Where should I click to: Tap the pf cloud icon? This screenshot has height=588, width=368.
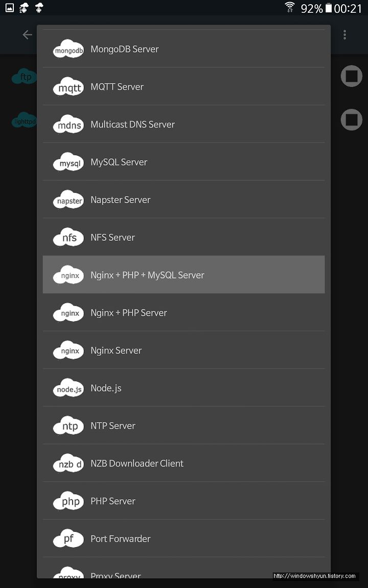click(x=68, y=539)
